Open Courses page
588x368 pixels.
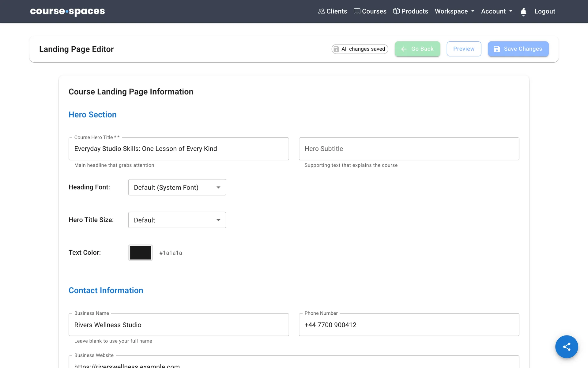point(370,11)
